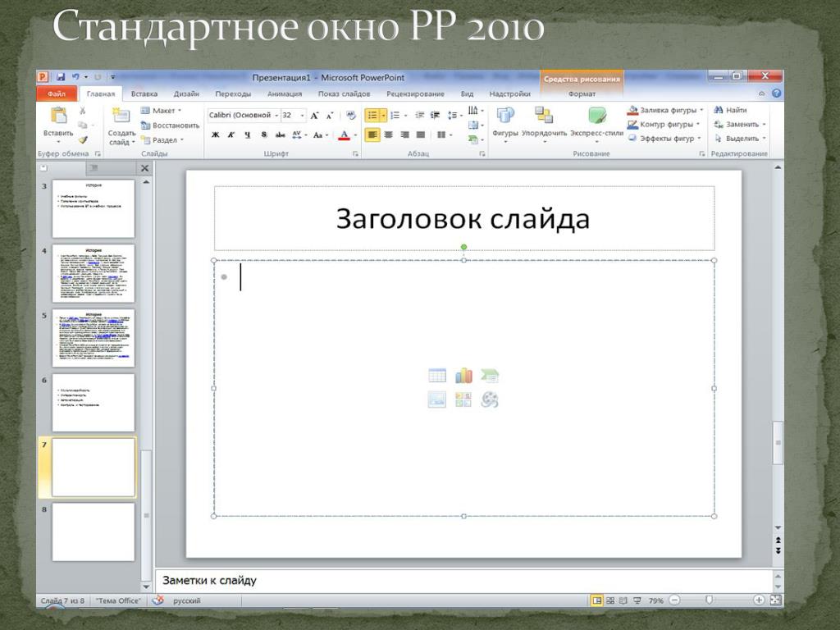Image resolution: width=840 pixels, height=630 pixels.
Task: Expand the Раздел section dropdown
Action: 182,139
